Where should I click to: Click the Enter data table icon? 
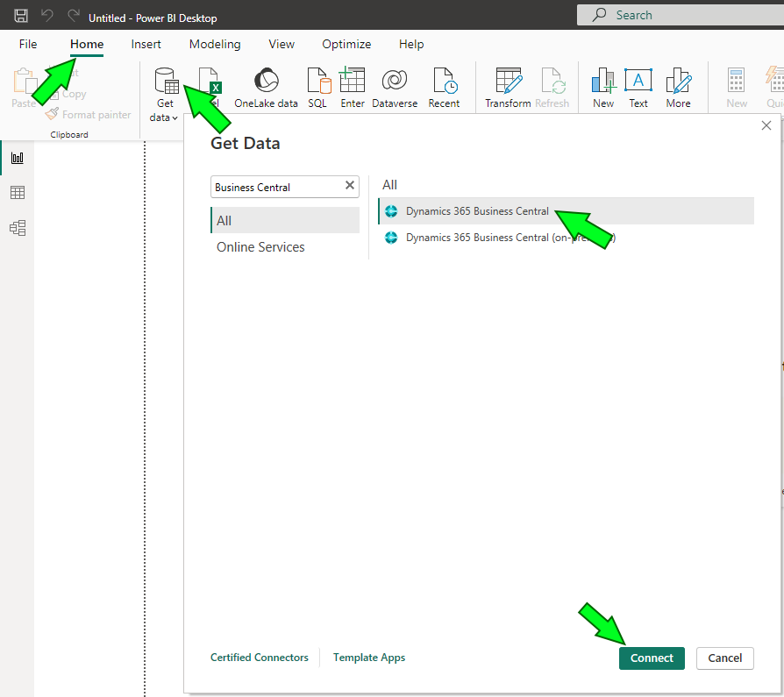(x=352, y=80)
